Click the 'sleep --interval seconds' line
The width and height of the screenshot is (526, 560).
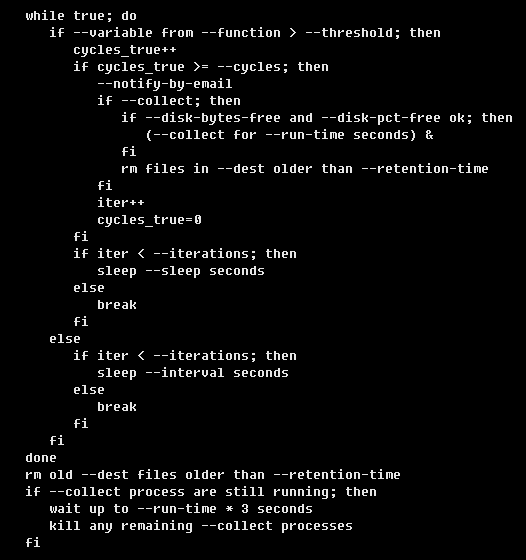pos(193,373)
